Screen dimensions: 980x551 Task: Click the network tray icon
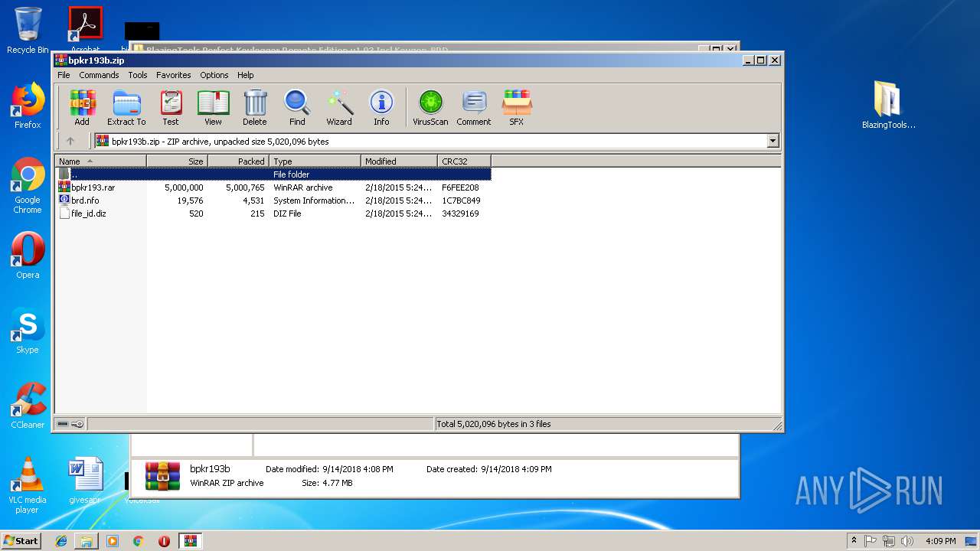coord(889,541)
